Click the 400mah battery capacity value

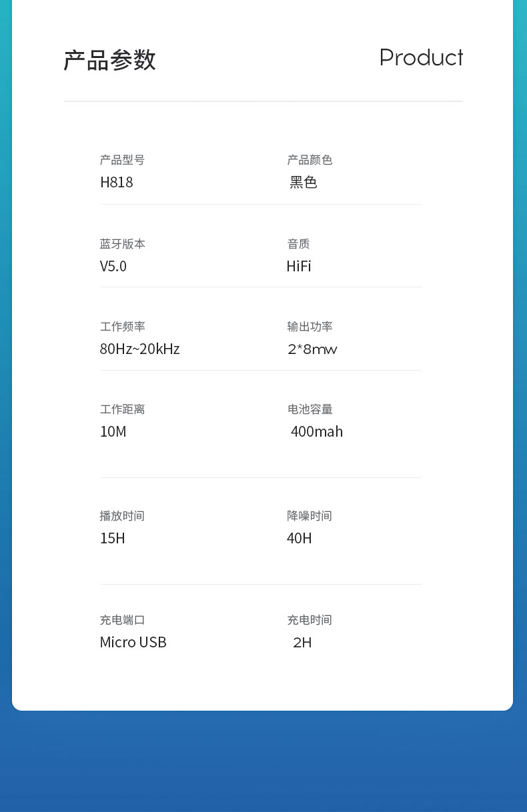click(317, 431)
